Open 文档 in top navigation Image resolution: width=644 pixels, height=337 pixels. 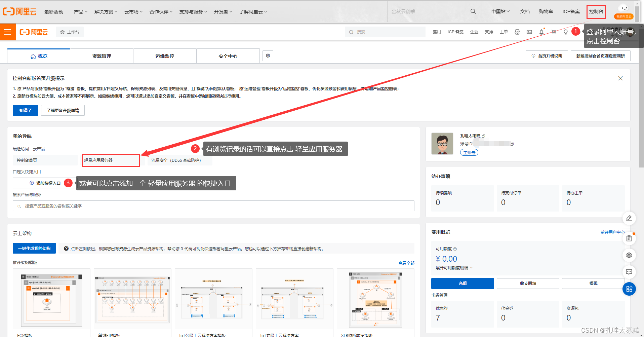(525, 11)
